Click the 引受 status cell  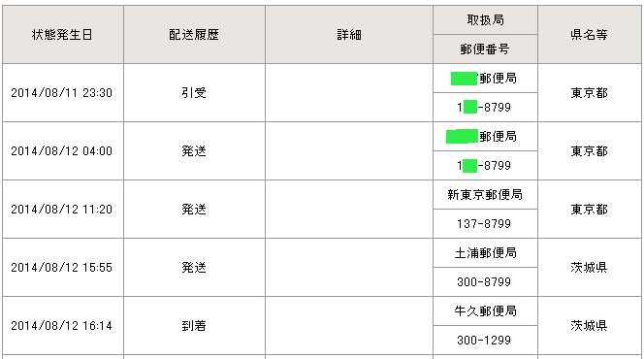tap(194, 93)
